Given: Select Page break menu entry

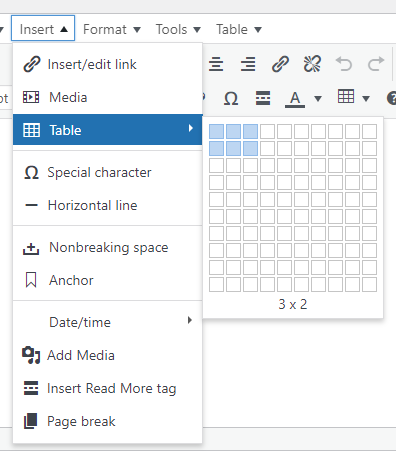Looking at the screenshot, I should point(107,421).
